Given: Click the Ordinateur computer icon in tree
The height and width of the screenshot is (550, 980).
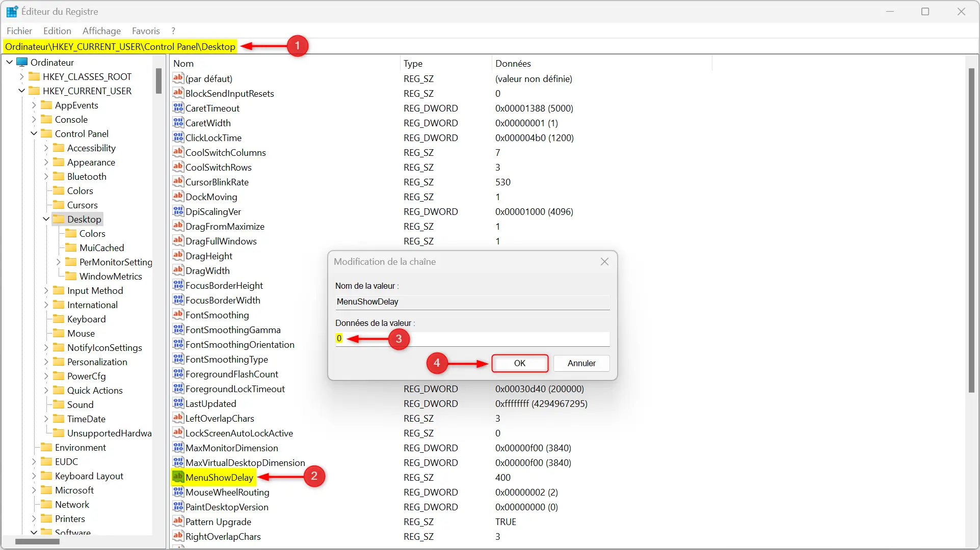Looking at the screenshot, I should (22, 62).
